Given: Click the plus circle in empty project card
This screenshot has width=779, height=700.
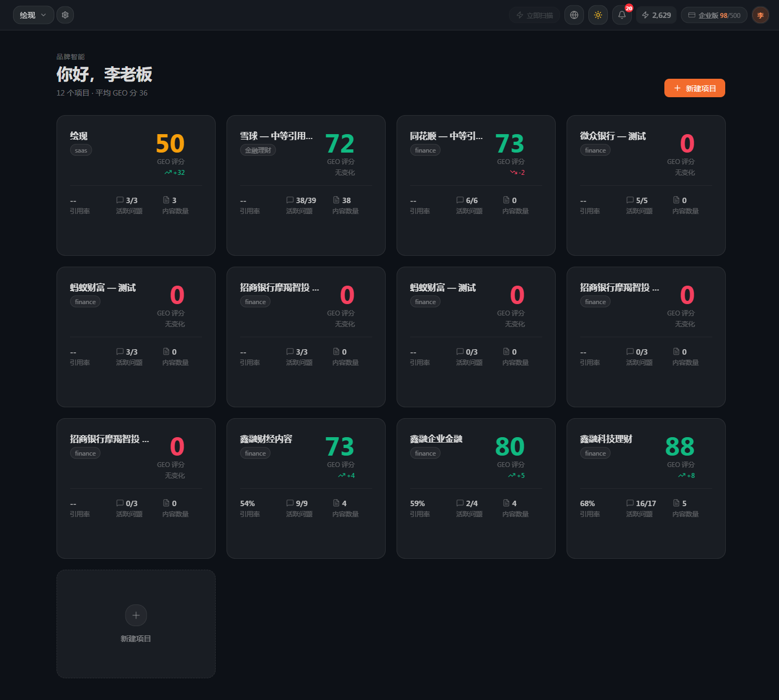Looking at the screenshot, I should tap(136, 615).
